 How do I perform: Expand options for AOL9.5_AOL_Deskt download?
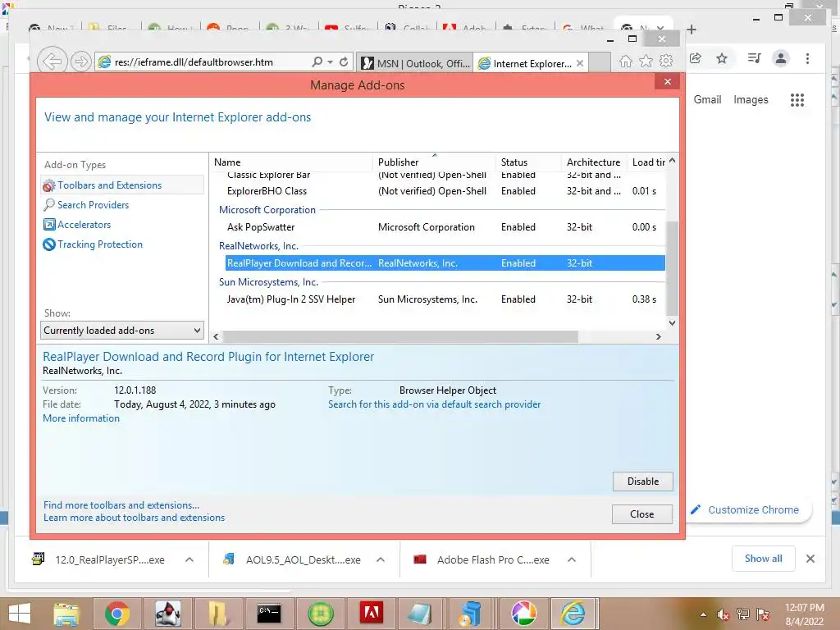click(381, 559)
